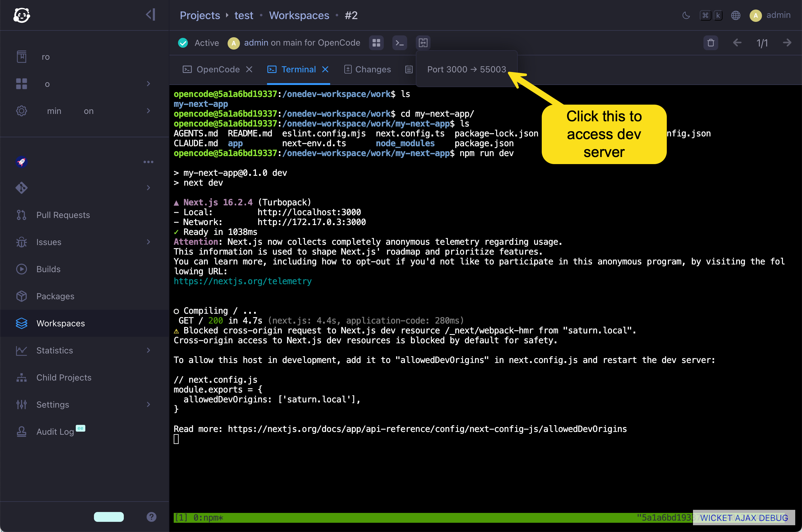Open a new terminal with the prompt icon

399,43
